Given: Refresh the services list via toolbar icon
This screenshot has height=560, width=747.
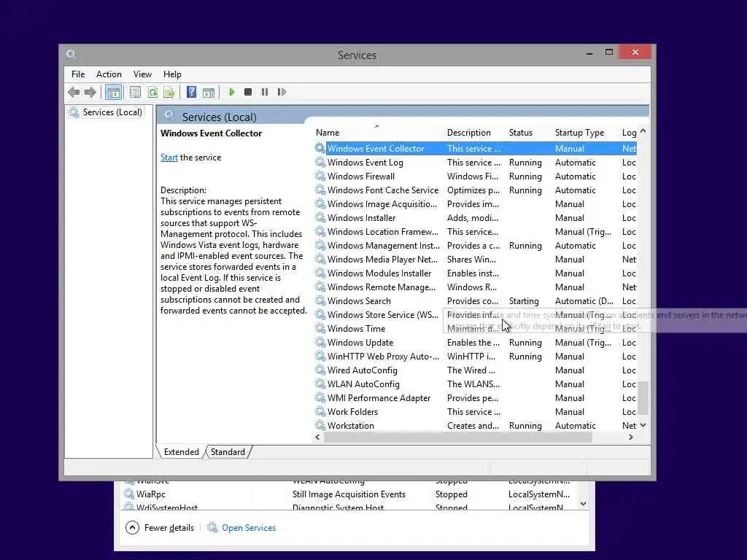Looking at the screenshot, I should pos(152,92).
